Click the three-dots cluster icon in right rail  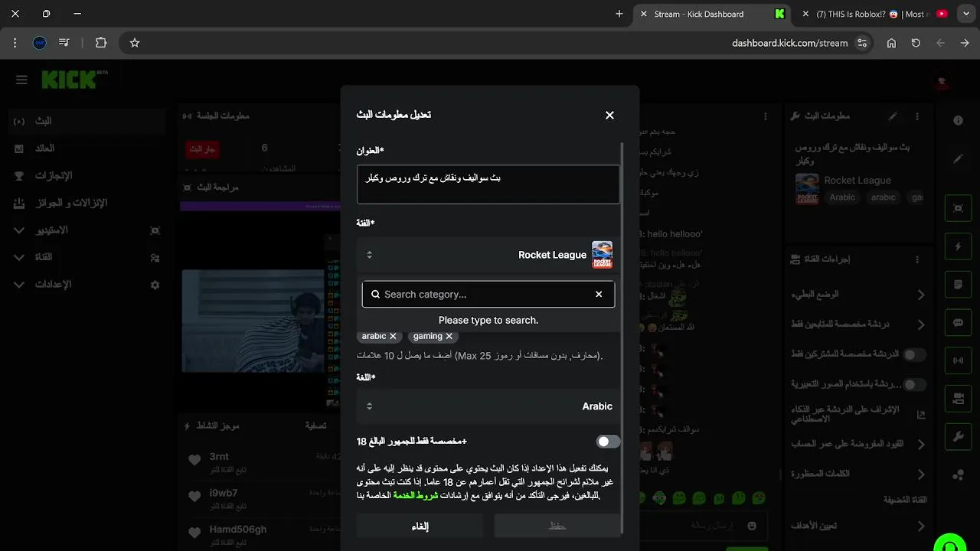pos(959,474)
